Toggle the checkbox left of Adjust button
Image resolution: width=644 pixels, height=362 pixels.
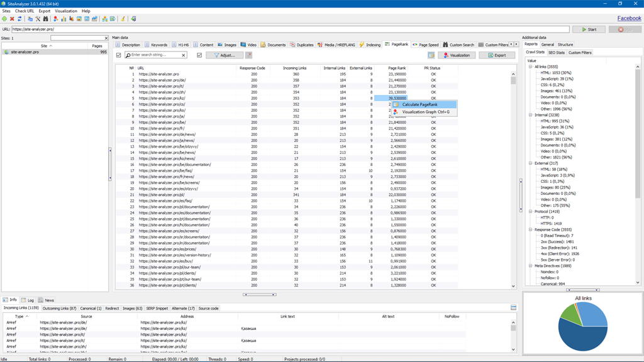[199, 55]
